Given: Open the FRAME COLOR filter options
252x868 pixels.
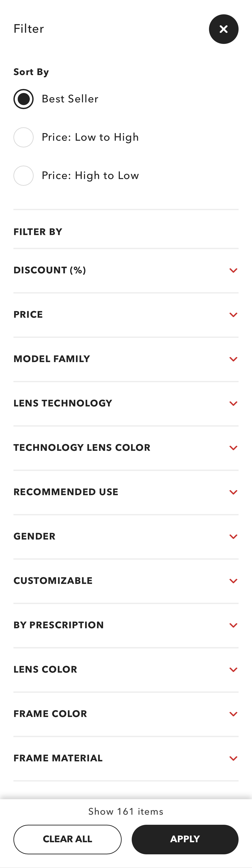Looking at the screenshot, I should [126, 714].
